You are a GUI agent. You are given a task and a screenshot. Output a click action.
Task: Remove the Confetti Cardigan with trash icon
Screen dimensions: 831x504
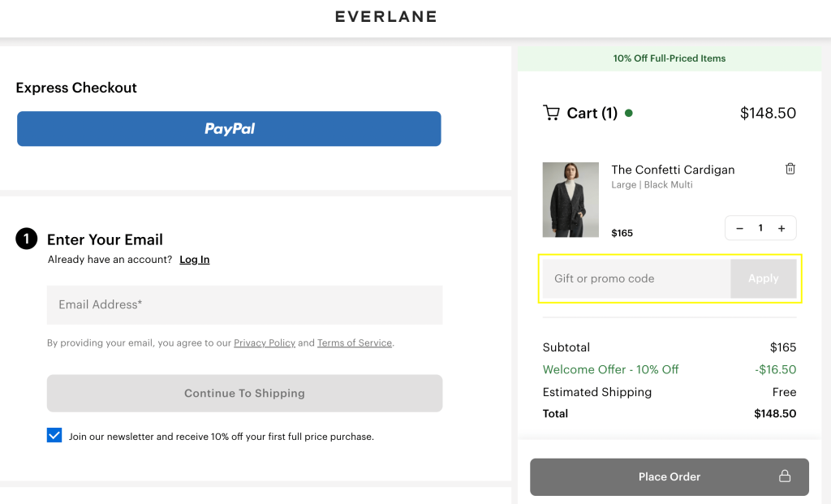[x=790, y=169]
